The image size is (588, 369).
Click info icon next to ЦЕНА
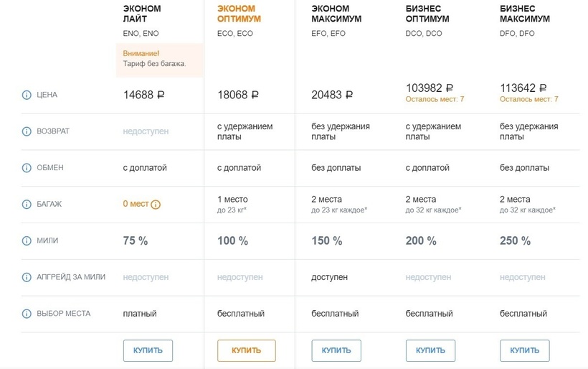click(x=27, y=95)
